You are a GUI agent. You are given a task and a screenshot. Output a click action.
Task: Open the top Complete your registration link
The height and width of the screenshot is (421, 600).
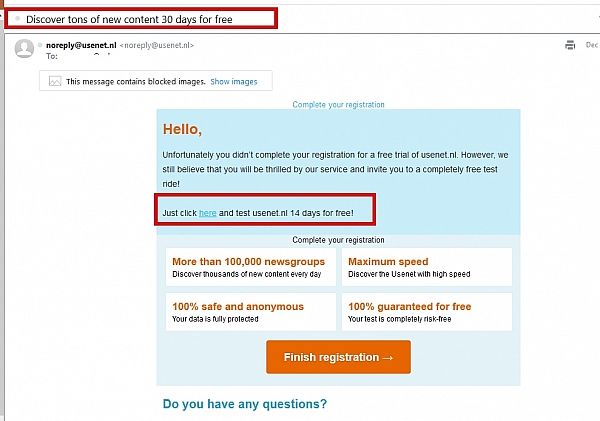pos(338,104)
